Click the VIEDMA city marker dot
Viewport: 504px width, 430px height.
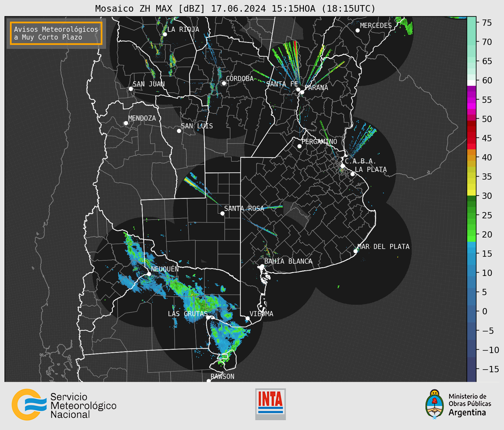248,318
